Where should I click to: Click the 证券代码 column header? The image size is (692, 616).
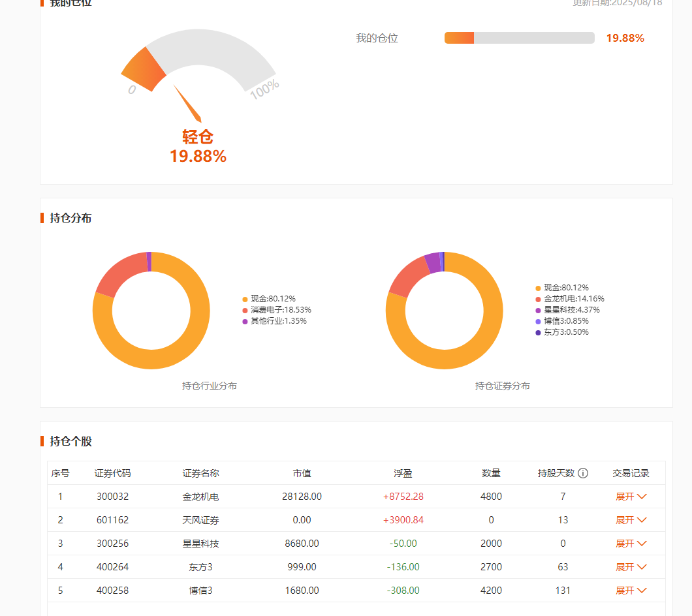click(112, 473)
